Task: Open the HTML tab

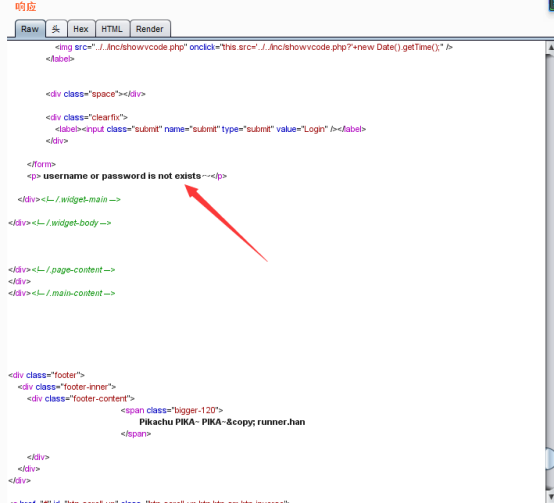Action: 112,29
